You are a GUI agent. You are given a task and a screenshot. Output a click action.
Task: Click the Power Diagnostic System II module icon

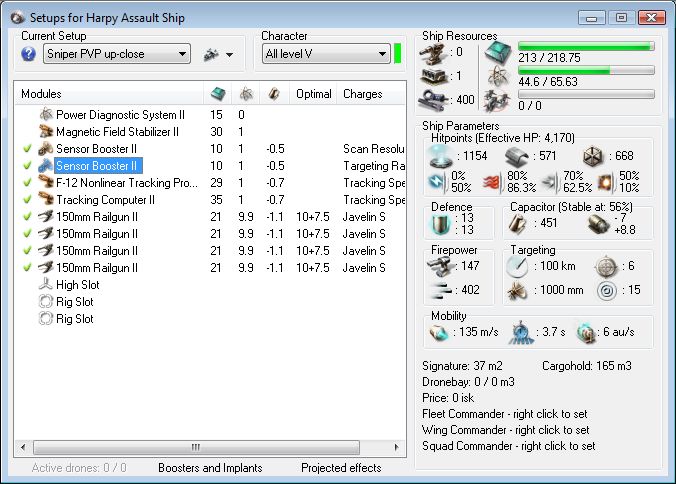pyautogui.click(x=46, y=115)
